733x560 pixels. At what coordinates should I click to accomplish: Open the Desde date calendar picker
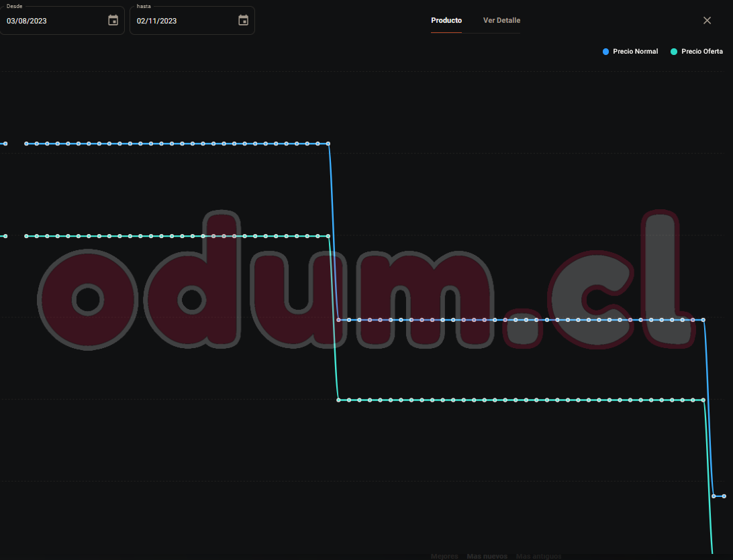pyautogui.click(x=113, y=20)
